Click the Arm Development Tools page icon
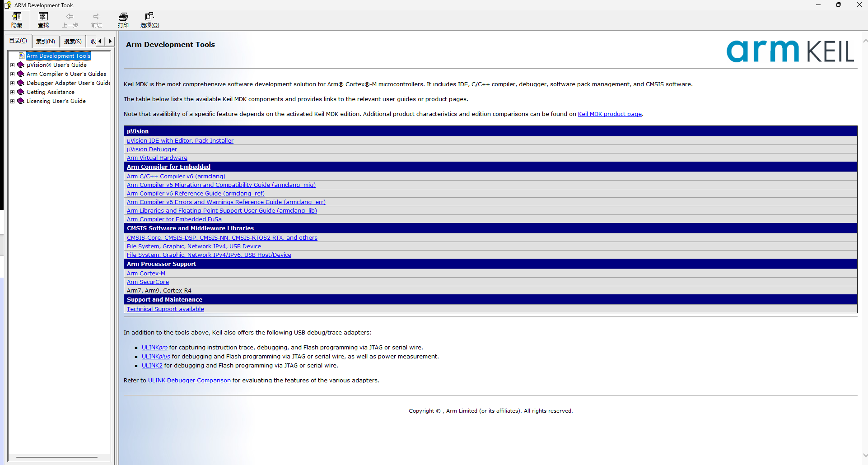 pos(22,56)
